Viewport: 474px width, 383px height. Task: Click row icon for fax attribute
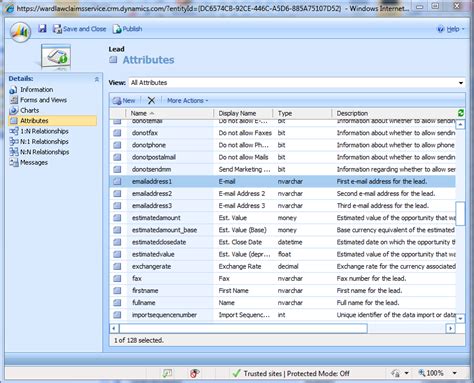point(117,279)
